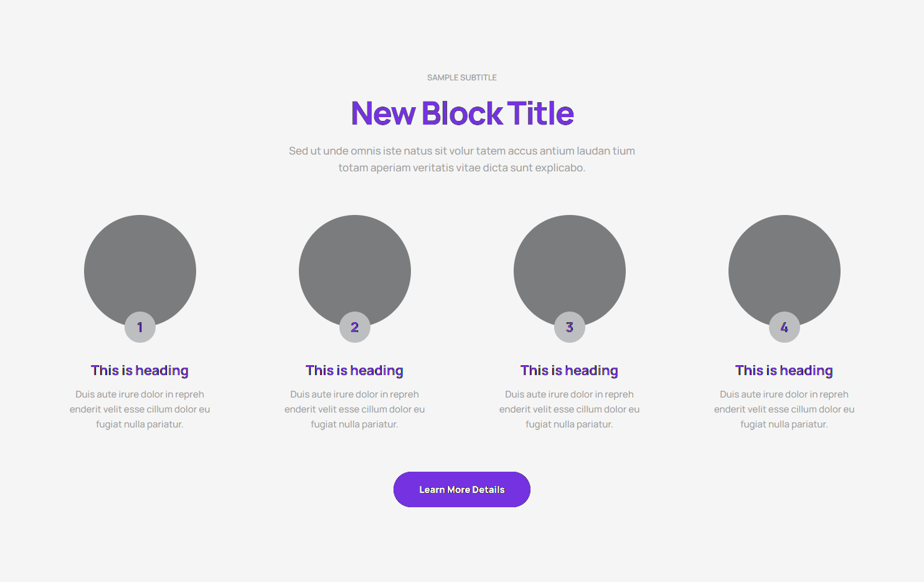This screenshot has height=582, width=924.
Task: Select the heading under badge 4
Action: tap(785, 371)
